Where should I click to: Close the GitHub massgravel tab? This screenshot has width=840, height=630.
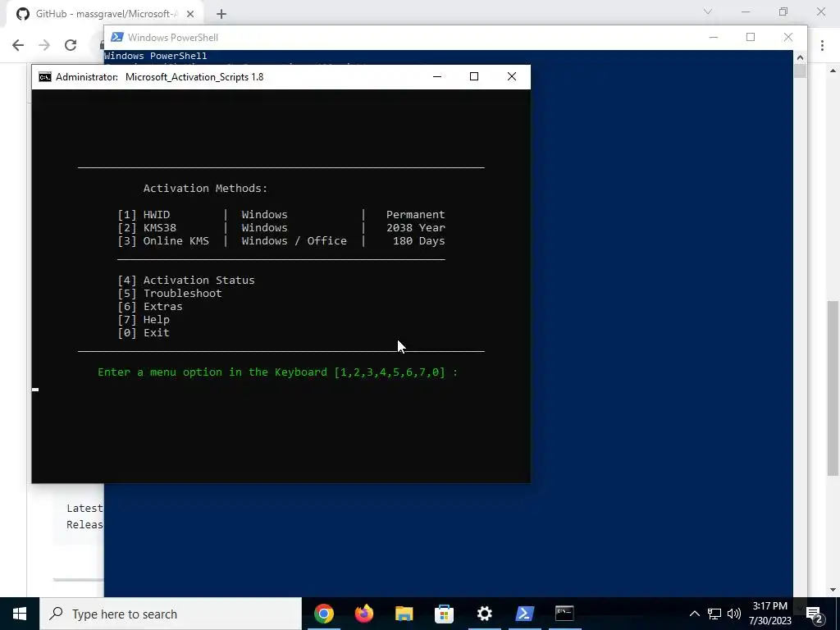[x=192, y=14]
